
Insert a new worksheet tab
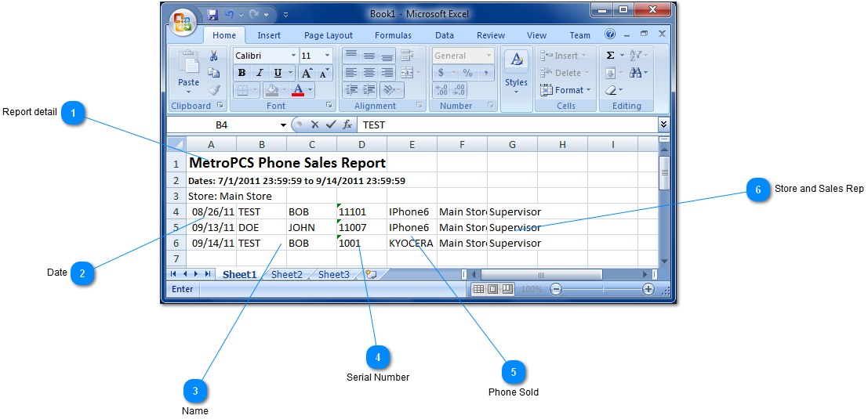tap(370, 274)
